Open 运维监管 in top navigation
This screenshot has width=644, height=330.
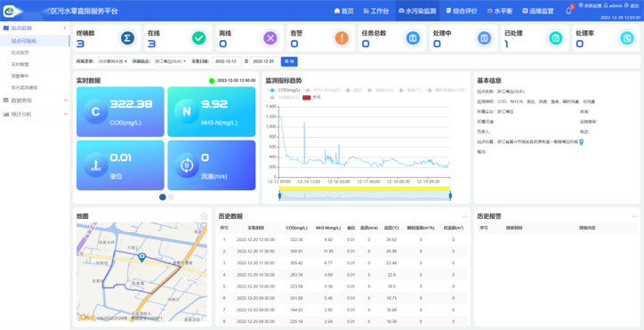538,11
